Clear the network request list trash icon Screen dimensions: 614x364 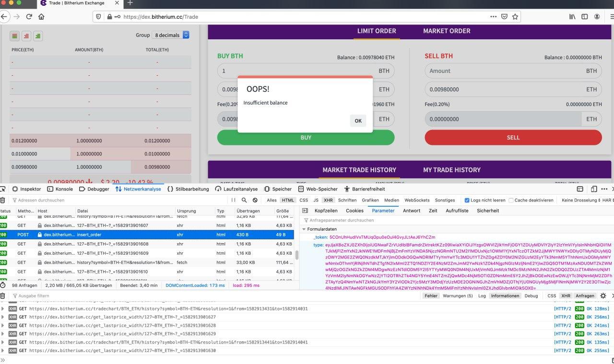[2, 200]
